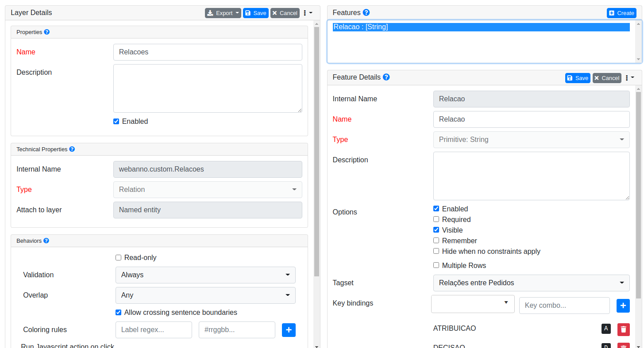
Task: Add key binding with plus icon
Action: tap(623, 306)
